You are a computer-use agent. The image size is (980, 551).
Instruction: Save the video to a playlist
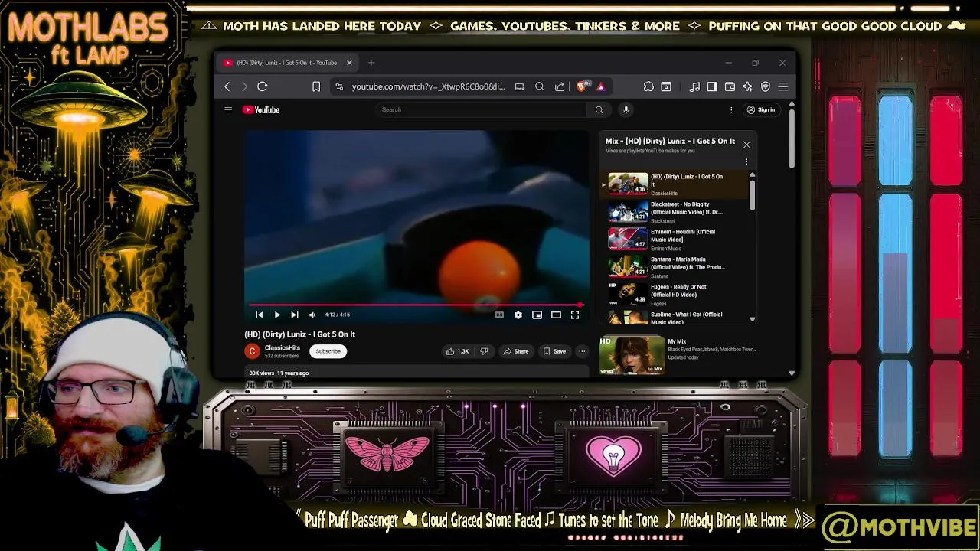point(554,351)
